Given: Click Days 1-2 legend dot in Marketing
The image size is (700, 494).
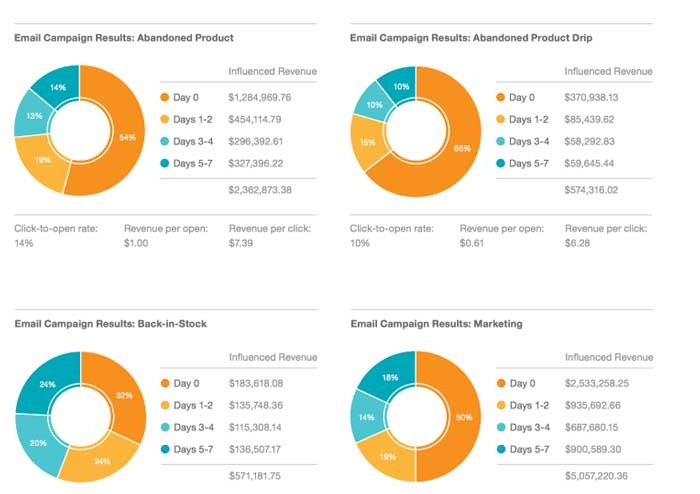Looking at the screenshot, I should point(501,405).
